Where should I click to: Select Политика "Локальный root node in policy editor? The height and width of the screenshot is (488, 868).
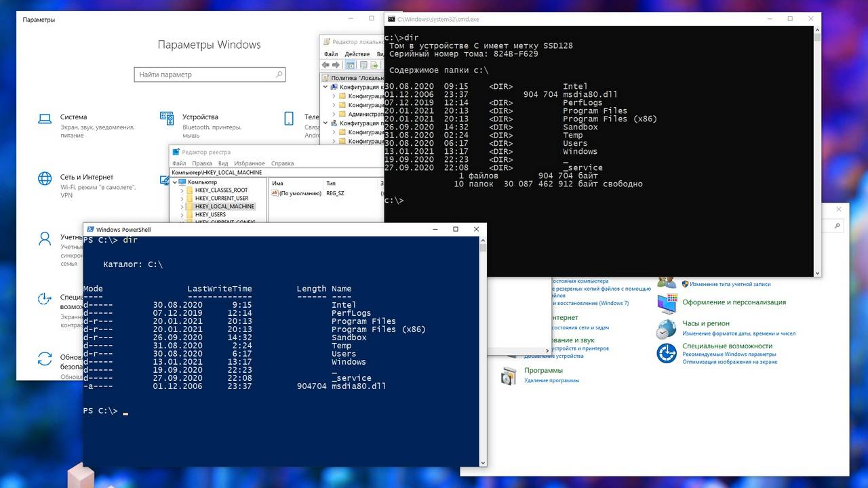click(353, 78)
